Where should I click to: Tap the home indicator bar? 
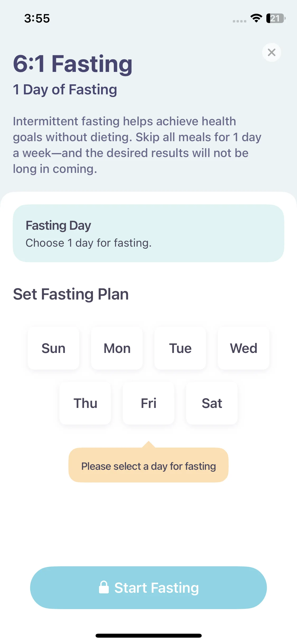tap(148, 636)
